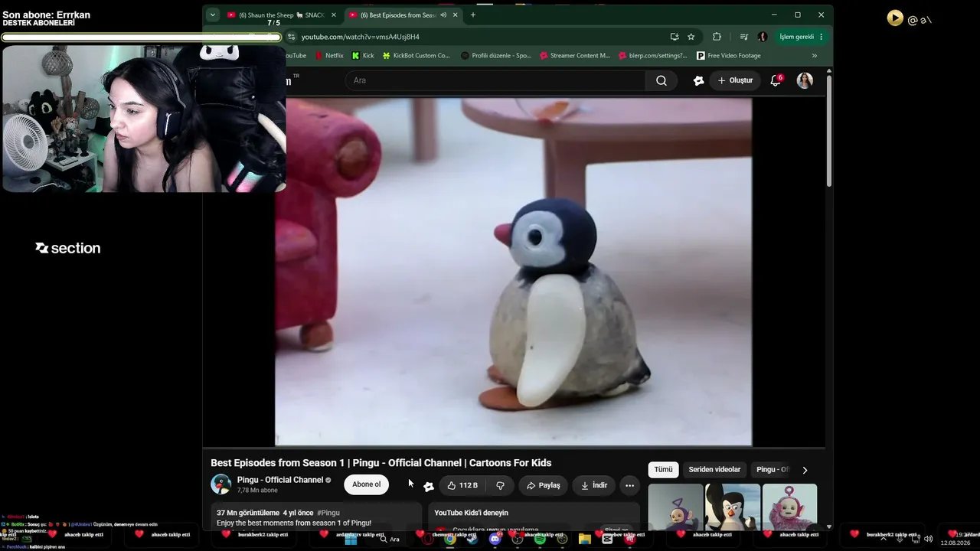Expand the hidden bookmarks chevron
Image resolution: width=980 pixels, height=551 pixels.
tap(814, 55)
